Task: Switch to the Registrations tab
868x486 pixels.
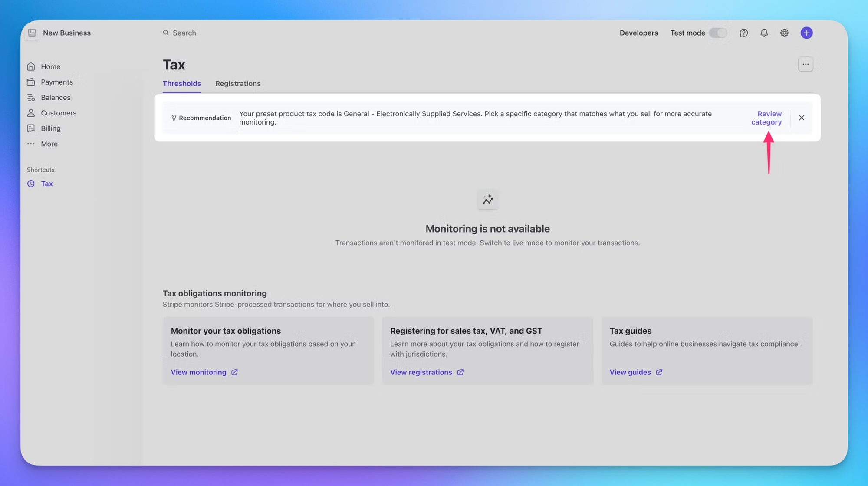Action: coord(238,84)
